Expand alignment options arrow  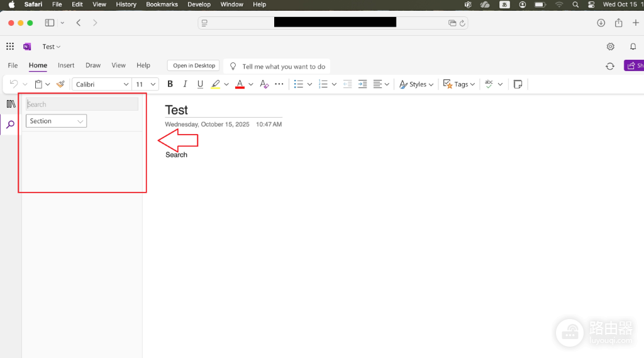click(387, 84)
